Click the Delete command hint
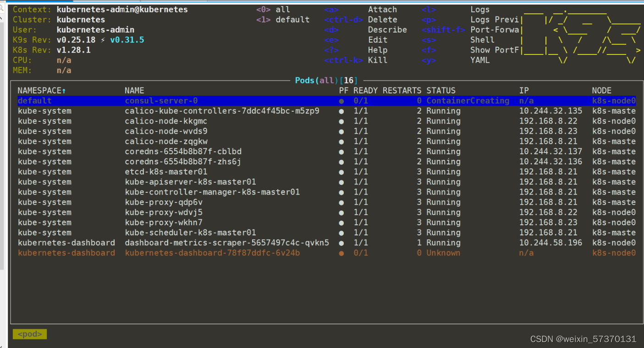Screen dimensions: 644x348 [382, 20]
